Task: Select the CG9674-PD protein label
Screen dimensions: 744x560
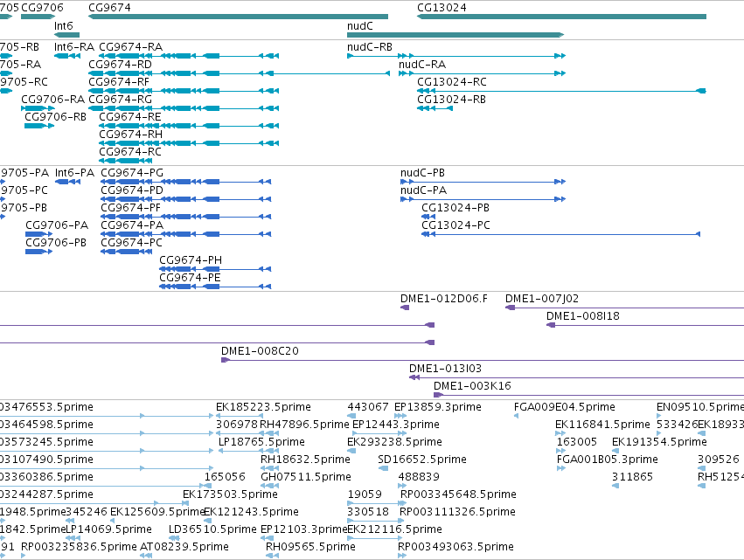Action: pyautogui.click(x=132, y=190)
